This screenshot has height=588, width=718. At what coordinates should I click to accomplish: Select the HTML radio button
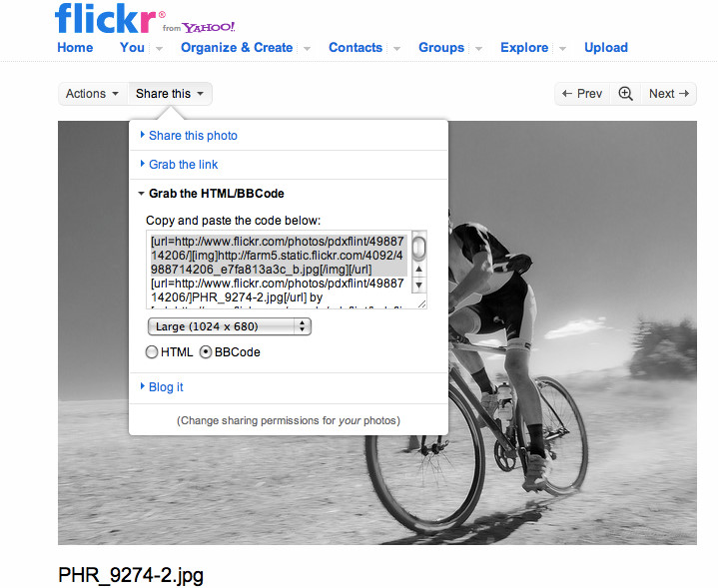pos(152,352)
